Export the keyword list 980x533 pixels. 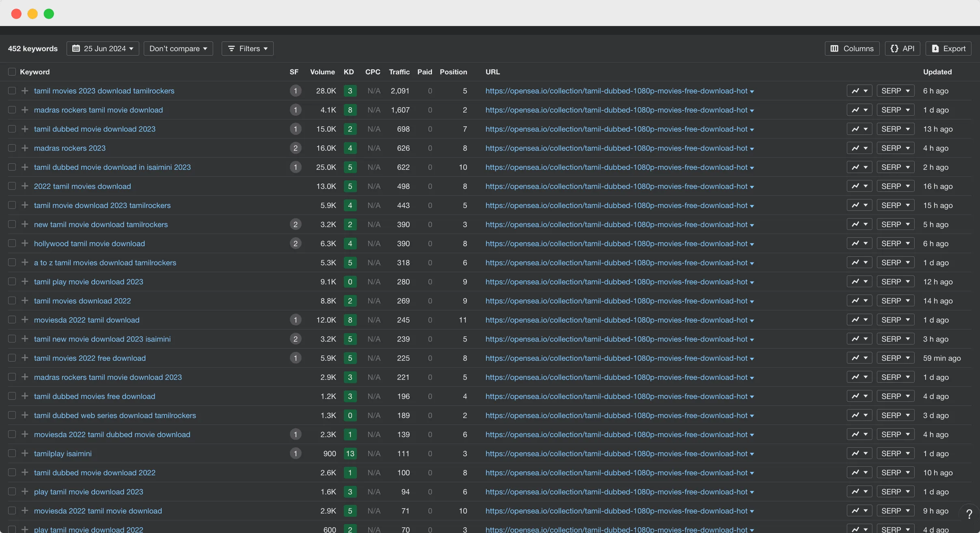point(948,48)
